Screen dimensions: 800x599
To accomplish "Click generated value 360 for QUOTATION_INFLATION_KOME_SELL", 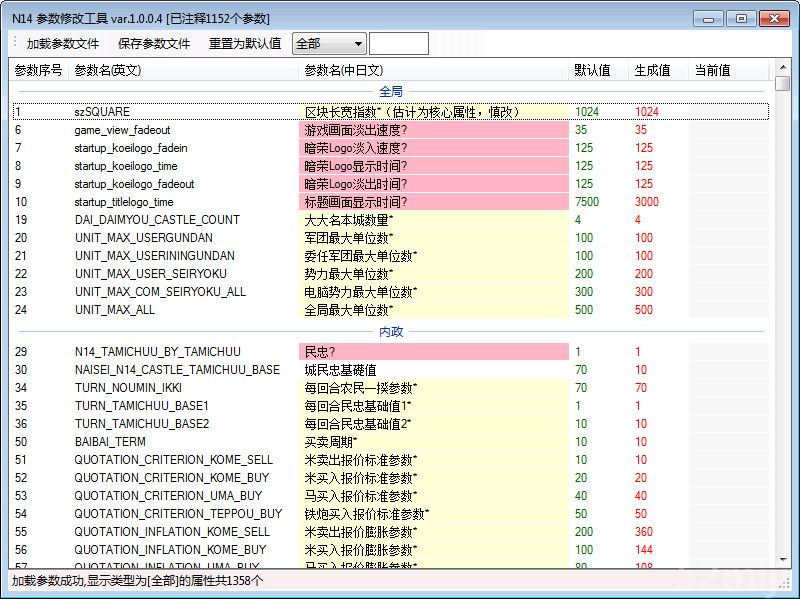I will (x=644, y=532).
